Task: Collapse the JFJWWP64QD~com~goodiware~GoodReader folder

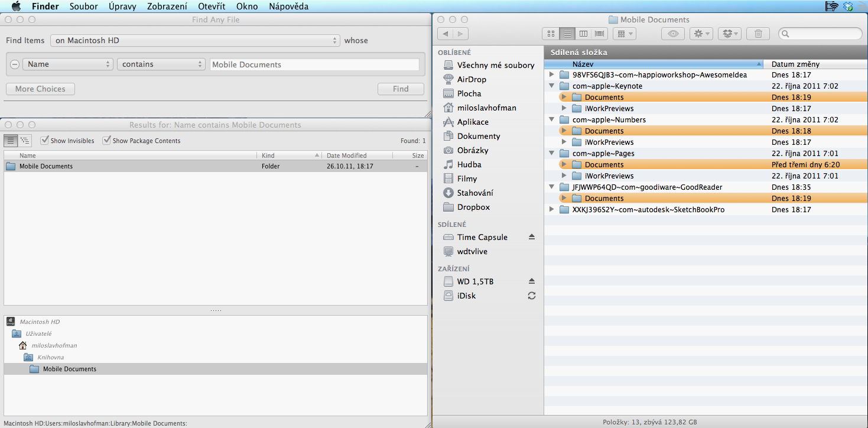Action: coord(551,187)
